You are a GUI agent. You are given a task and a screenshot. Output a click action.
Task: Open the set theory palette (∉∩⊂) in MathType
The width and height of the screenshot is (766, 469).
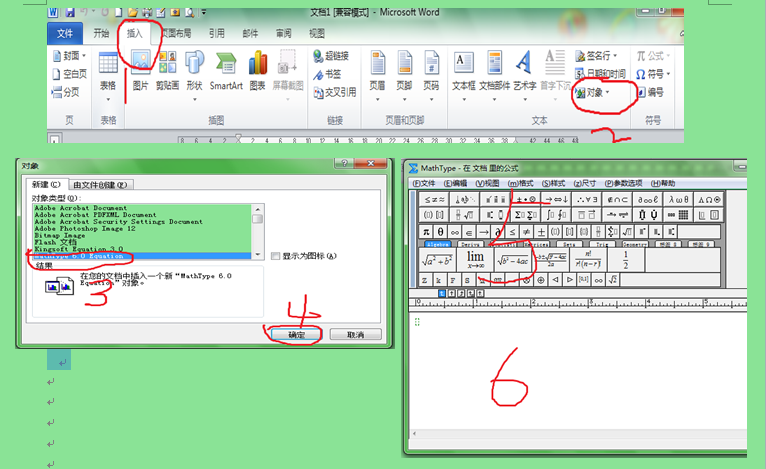617,199
